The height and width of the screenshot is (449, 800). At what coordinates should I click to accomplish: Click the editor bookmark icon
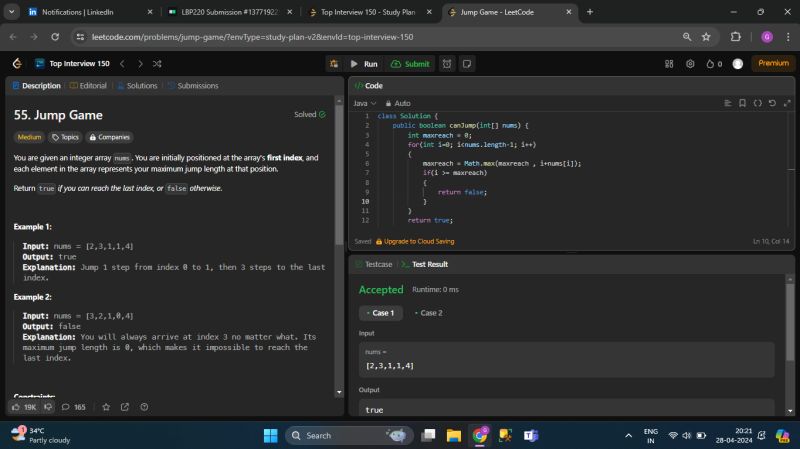click(x=742, y=103)
